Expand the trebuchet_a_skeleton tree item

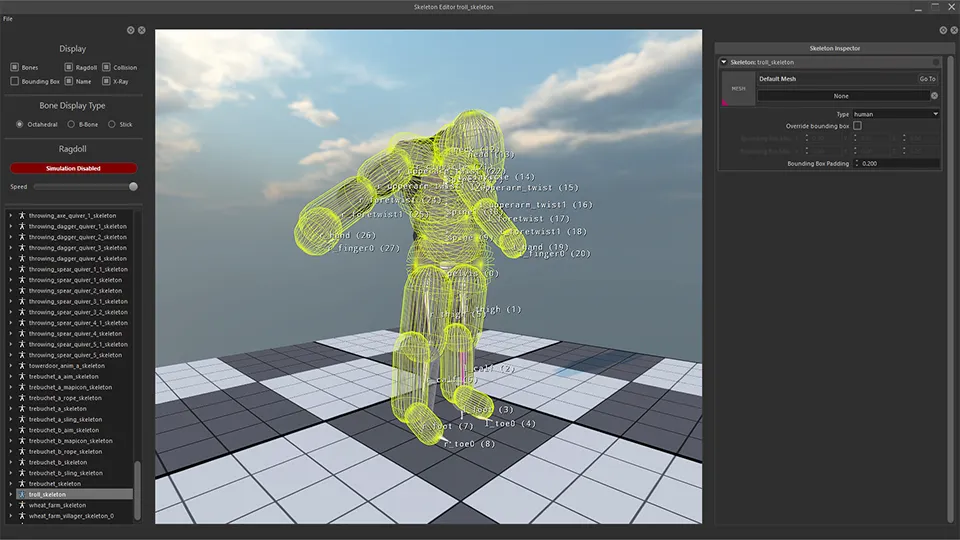coord(11,409)
